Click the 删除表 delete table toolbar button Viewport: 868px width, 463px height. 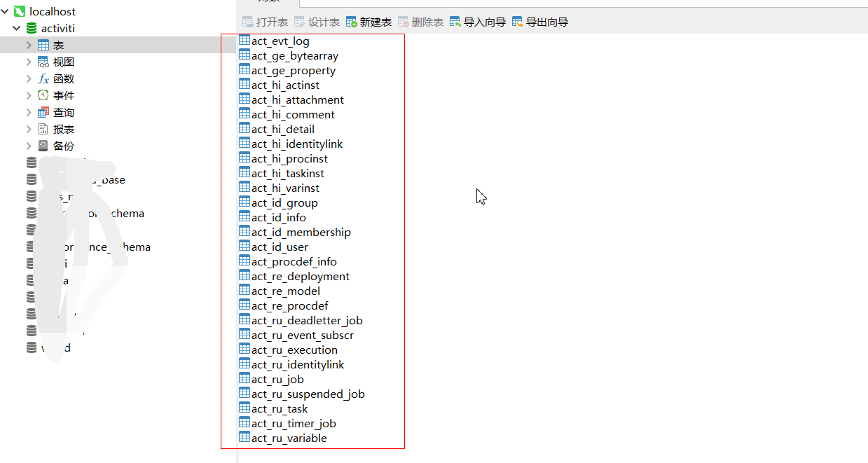pyautogui.click(x=420, y=22)
